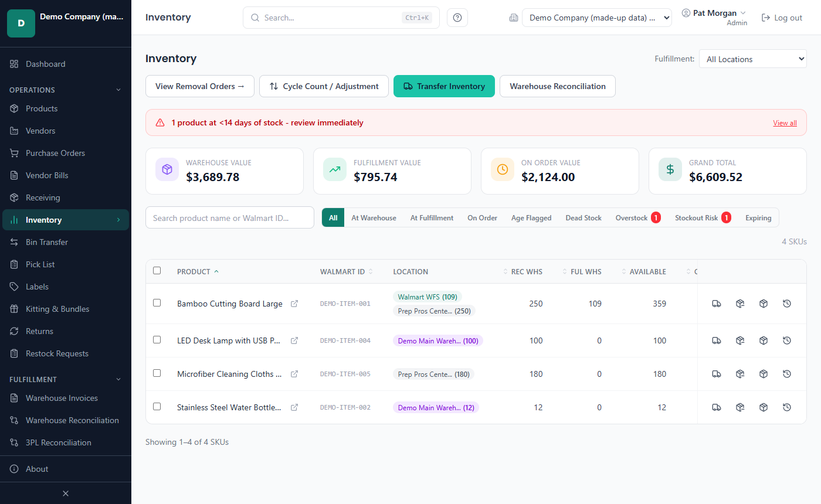
Task: Select the Stockout Risk filter tab
Action: click(x=703, y=218)
